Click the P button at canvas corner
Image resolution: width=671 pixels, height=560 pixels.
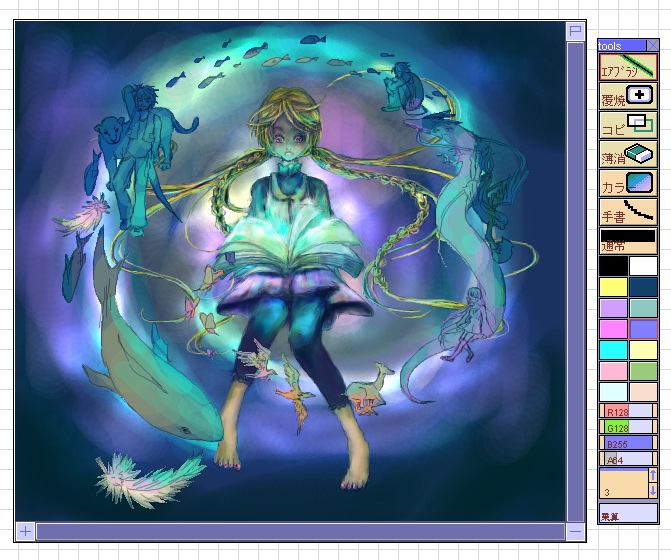click(576, 31)
